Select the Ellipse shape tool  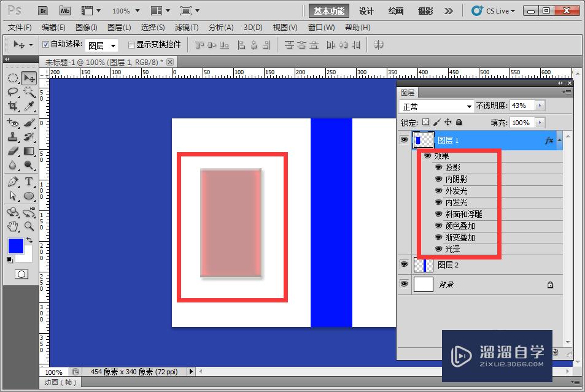coord(29,196)
